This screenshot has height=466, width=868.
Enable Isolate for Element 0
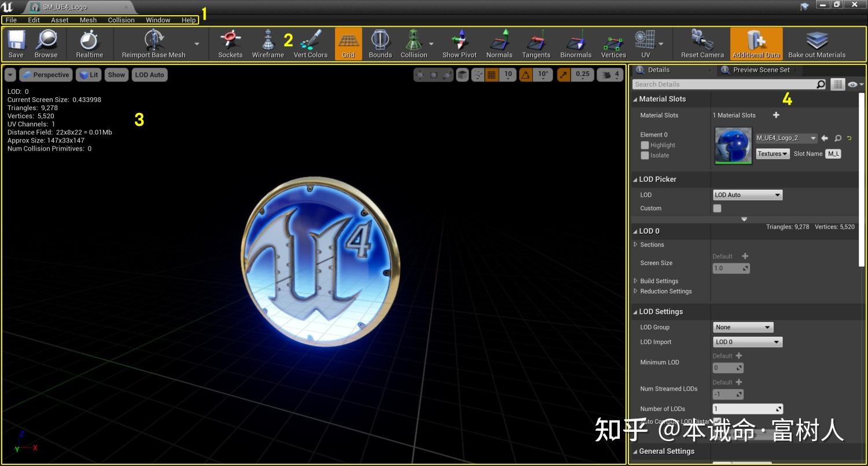click(x=645, y=155)
